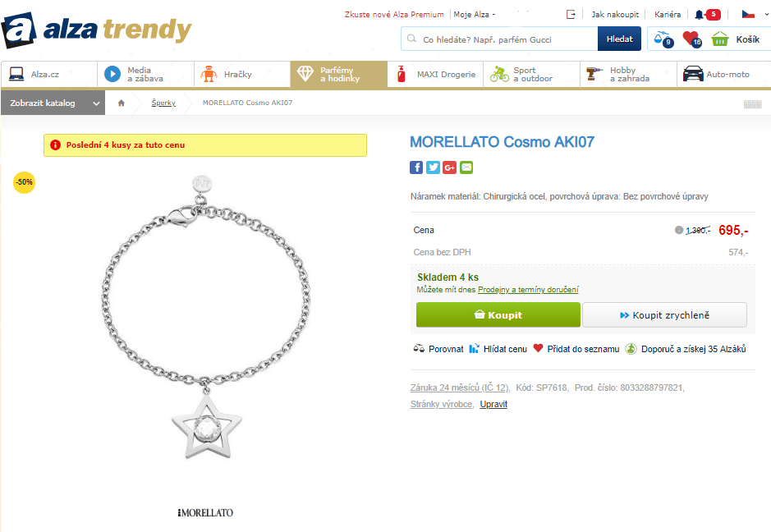Image resolution: width=771 pixels, height=532 pixels.
Task: Expand the Zobrazit katalog dropdown
Action: [x=53, y=103]
